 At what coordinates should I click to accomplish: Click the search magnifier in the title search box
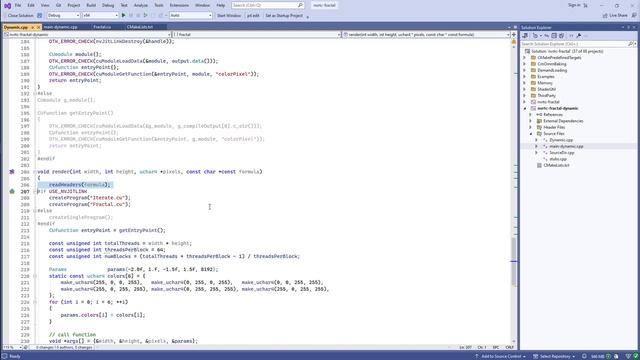click(x=300, y=5)
